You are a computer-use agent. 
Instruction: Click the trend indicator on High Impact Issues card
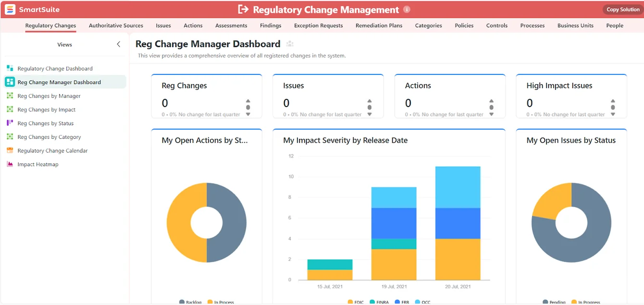pos(613,108)
